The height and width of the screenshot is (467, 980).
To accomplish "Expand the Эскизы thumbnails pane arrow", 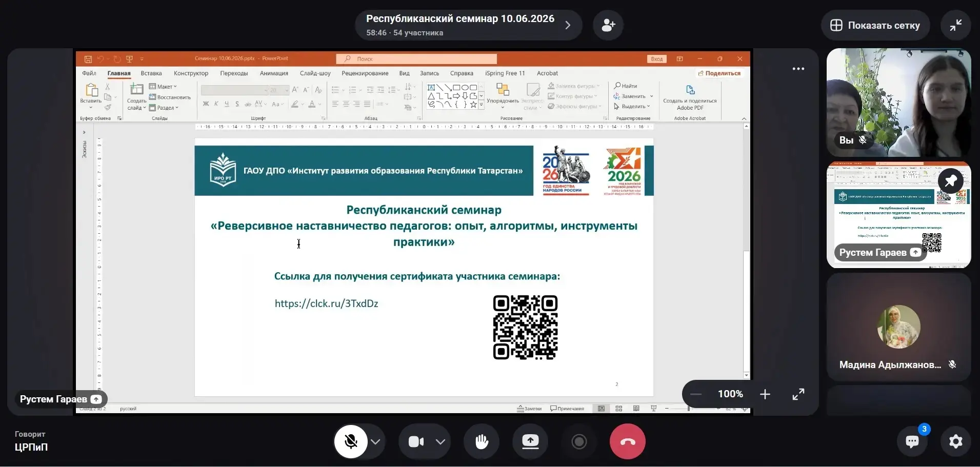I will 84,132.
